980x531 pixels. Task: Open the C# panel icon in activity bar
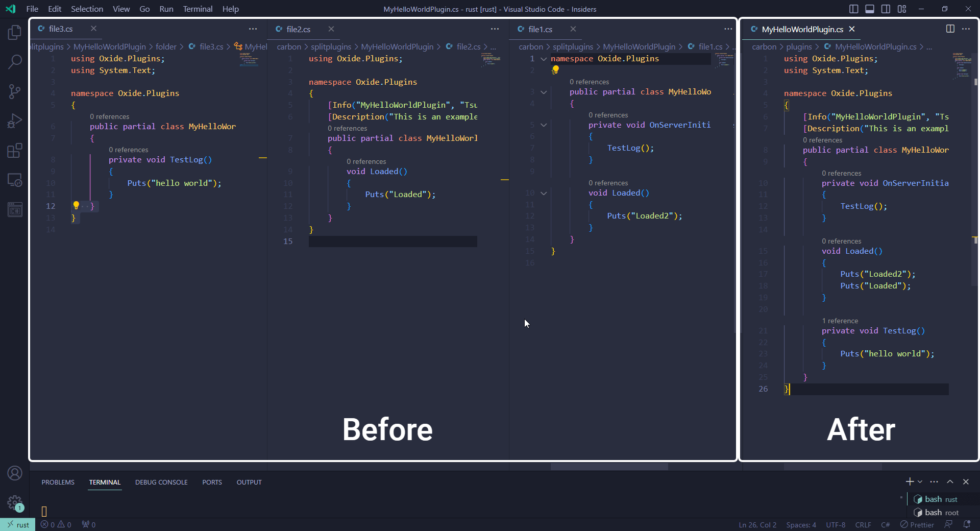coord(14,209)
